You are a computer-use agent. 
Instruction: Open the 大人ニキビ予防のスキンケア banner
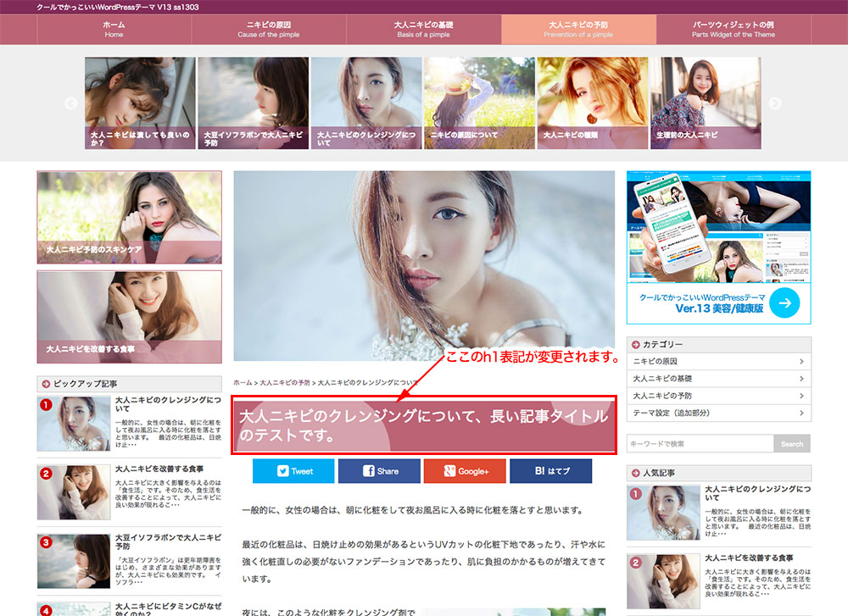coord(129,217)
